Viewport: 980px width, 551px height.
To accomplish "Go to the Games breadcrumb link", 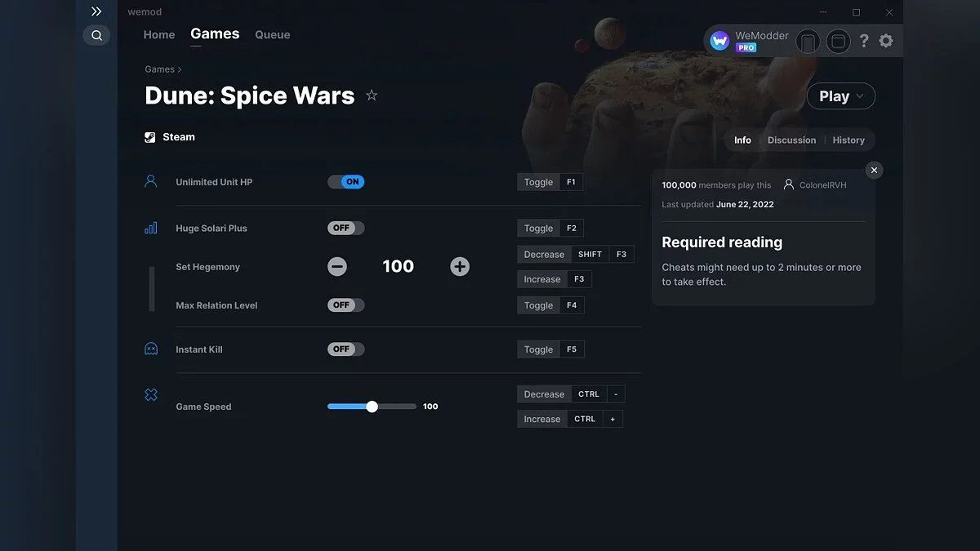I will pos(159,69).
